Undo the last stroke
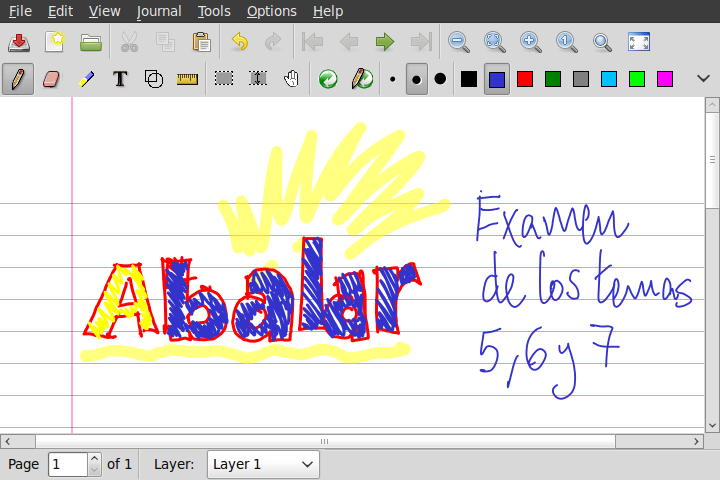 pyautogui.click(x=240, y=42)
